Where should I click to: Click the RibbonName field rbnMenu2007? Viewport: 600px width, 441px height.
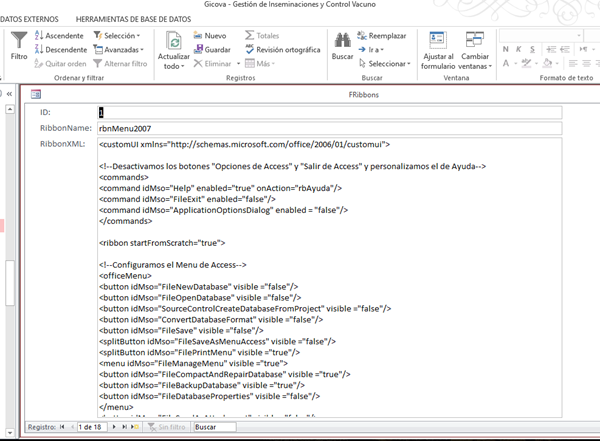(329, 128)
